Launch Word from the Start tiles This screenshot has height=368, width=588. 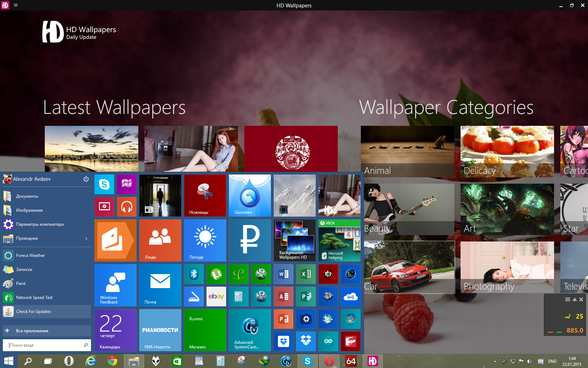283,274
